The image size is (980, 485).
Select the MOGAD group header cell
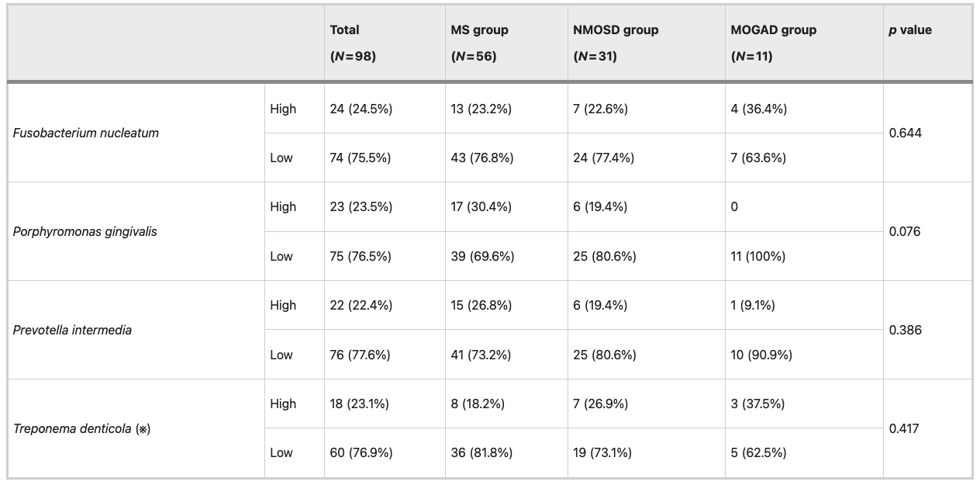tap(773, 43)
